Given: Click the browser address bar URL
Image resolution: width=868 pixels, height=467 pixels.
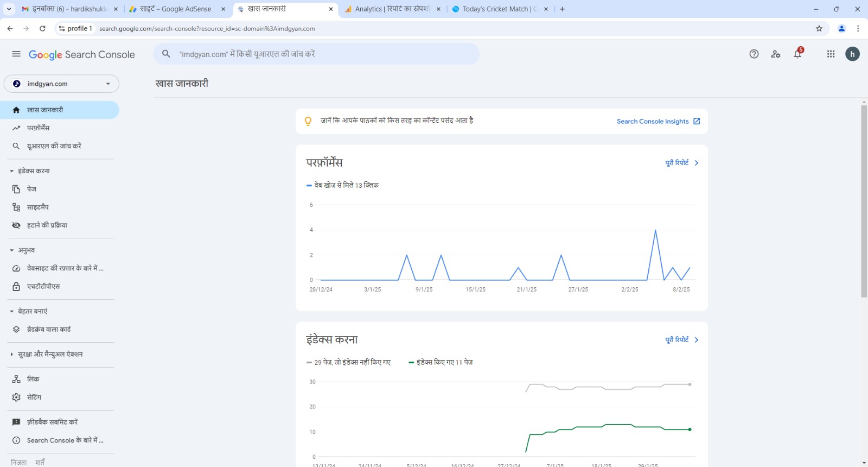Looking at the screenshot, I should 207,29.
